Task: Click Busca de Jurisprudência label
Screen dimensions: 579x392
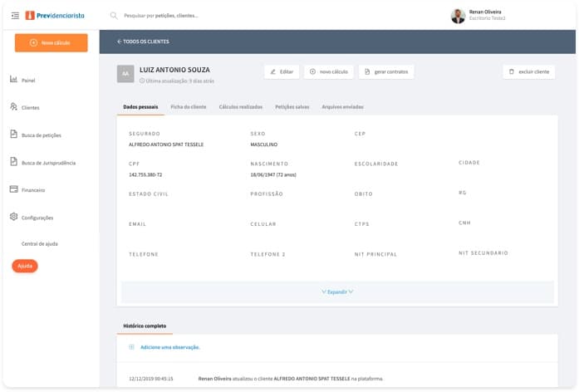Action: (x=48, y=163)
